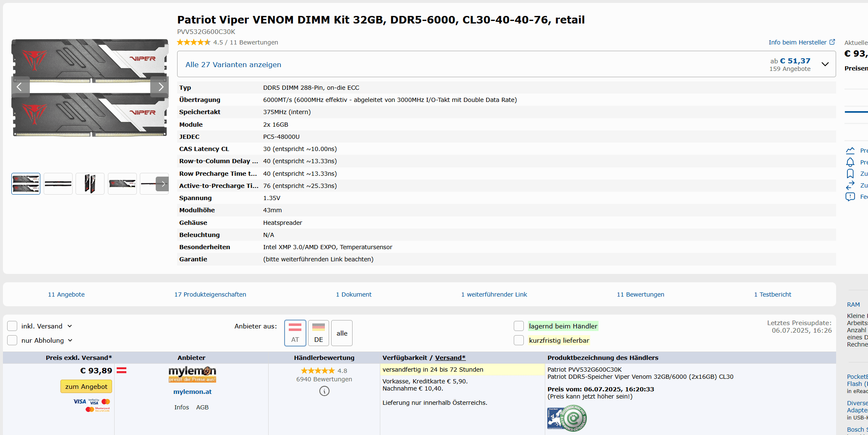Click the five-star product rating

[x=194, y=42]
